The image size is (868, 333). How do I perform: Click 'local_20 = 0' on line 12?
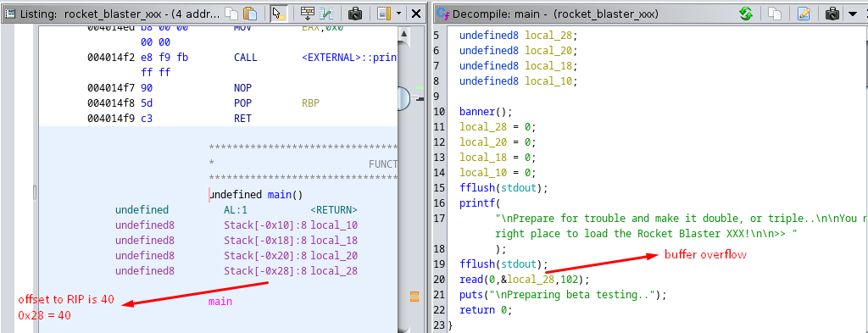[x=497, y=142]
